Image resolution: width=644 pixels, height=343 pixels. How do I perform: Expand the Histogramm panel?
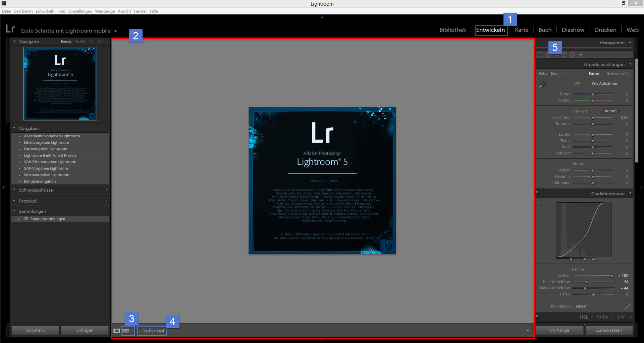(x=630, y=43)
